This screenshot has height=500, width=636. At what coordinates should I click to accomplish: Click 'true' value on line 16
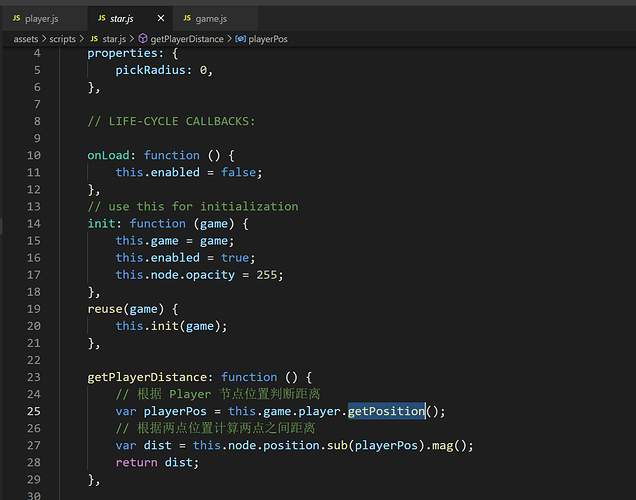pyautogui.click(x=235, y=258)
